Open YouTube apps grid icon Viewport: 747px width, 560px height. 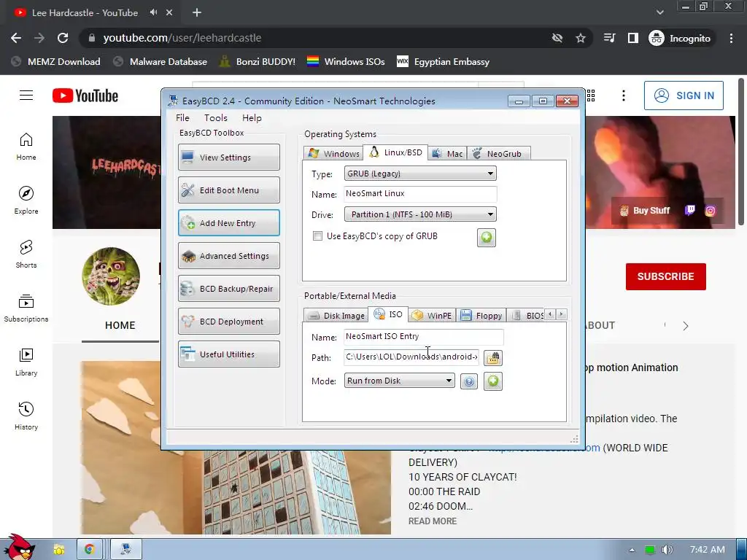591,96
